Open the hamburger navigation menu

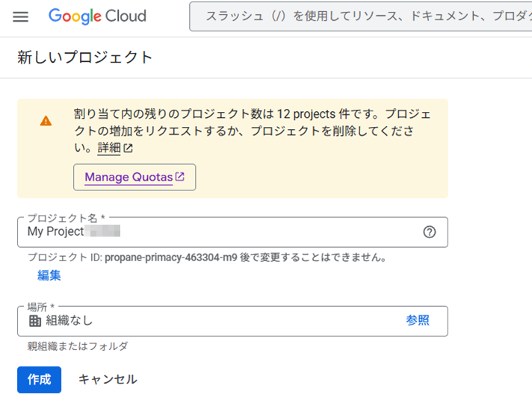pos(20,16)
